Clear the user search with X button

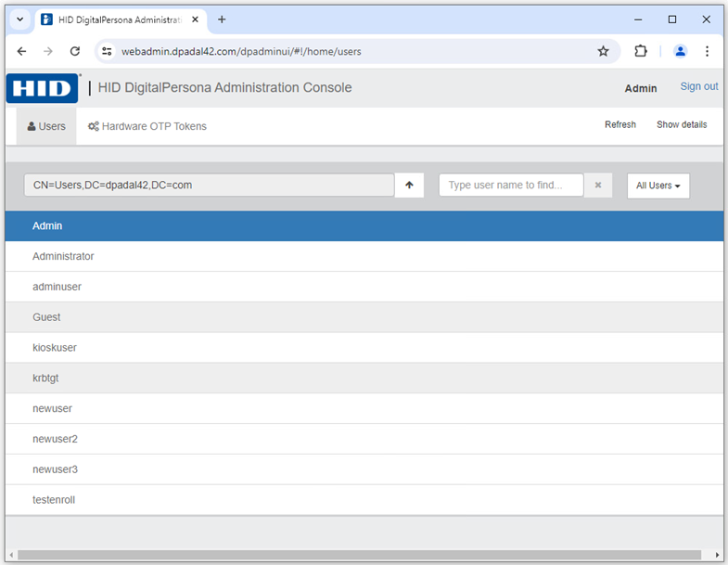tap(598, 185)
